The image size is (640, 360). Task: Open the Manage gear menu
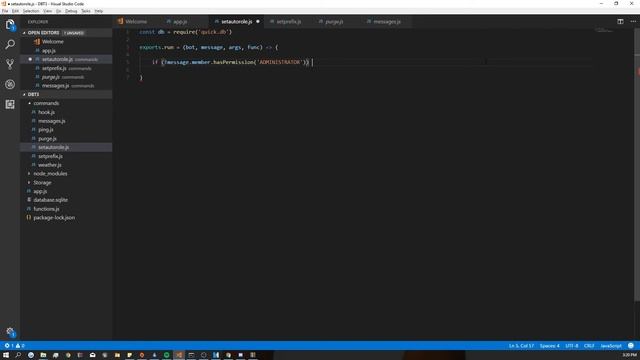click(10, 332)
